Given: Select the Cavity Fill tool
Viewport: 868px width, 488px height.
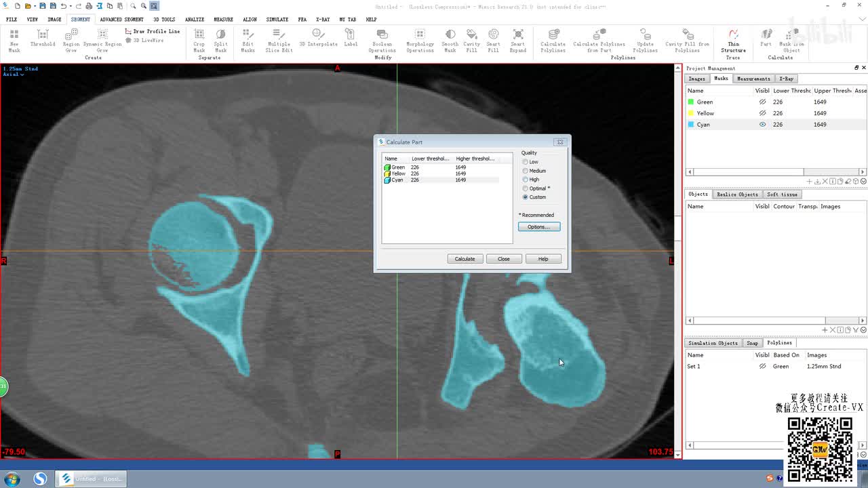Looking at the screenshot, I should [472, 41].
